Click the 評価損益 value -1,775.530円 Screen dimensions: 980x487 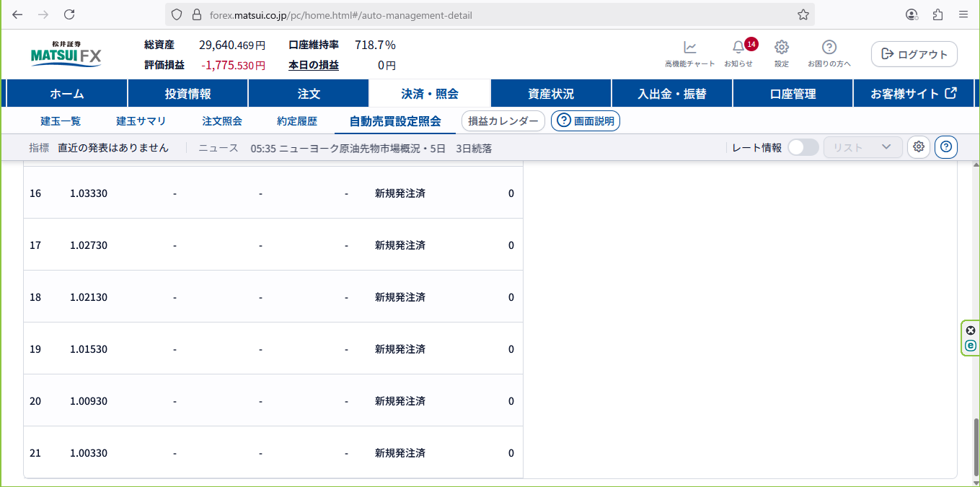click(x=234, y=65)
